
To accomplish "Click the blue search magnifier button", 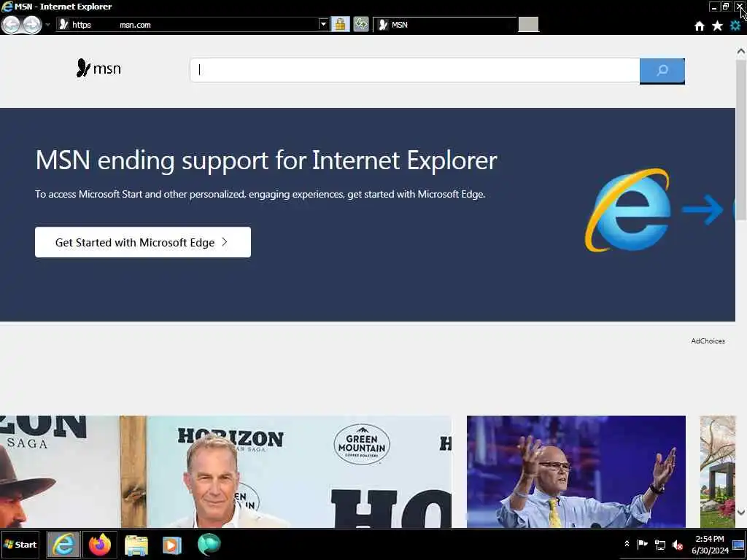I will 662,71.
